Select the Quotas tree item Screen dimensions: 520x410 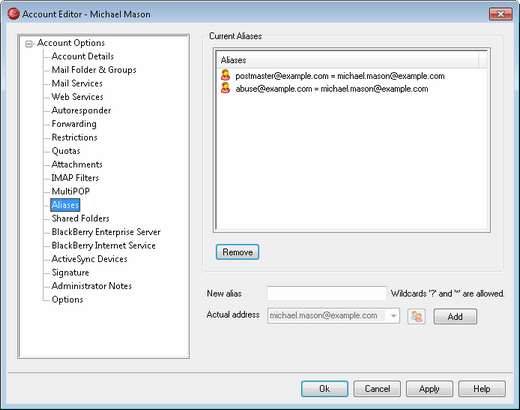[66, 151]
